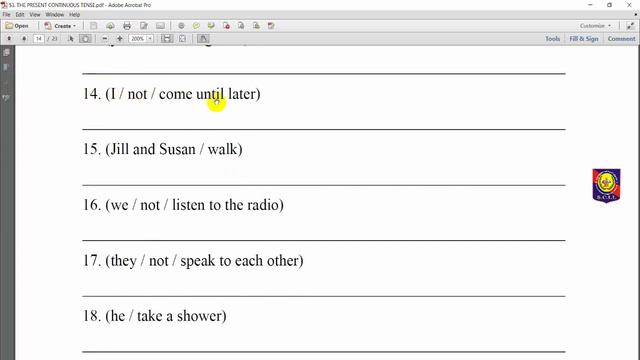640x360 pixels.
Task: Click the 200% zoom value field
Action: pyautogui.click(x=138, y=38)
